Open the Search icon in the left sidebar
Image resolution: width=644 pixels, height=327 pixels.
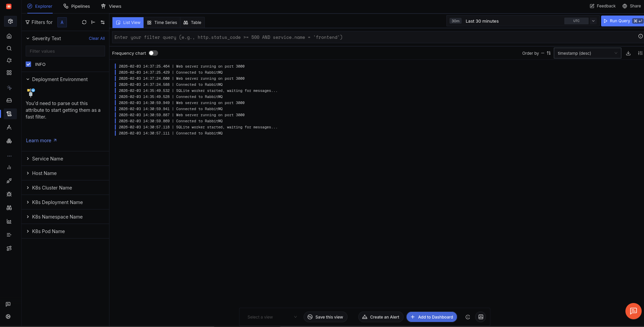point(9,48)
